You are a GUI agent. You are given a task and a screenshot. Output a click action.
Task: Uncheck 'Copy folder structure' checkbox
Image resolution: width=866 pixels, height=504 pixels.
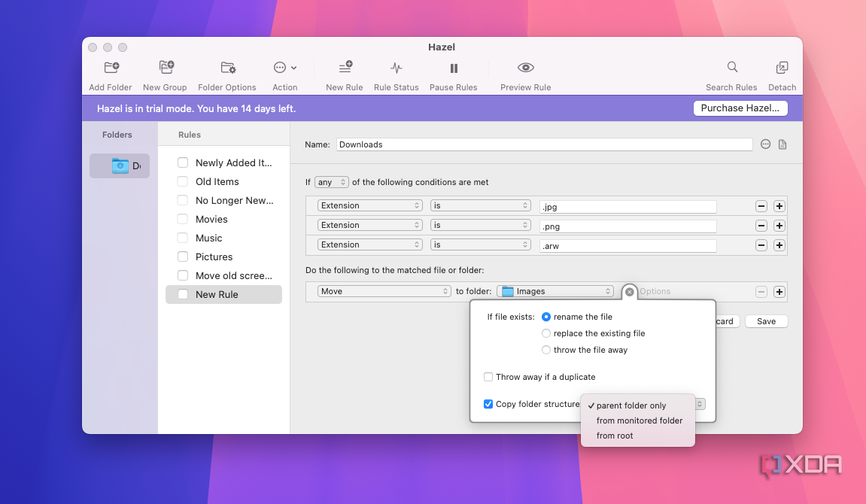[488, 404]
